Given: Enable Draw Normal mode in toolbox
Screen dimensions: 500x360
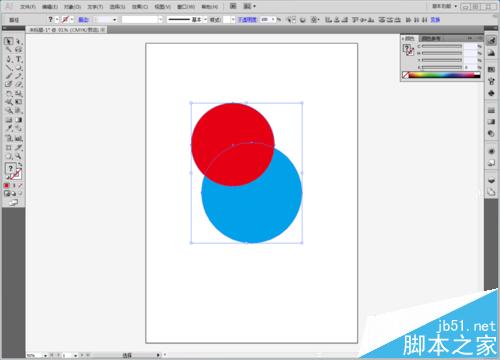Looking at the screenshot, I should pyautogui.click(x=7, y=193).
